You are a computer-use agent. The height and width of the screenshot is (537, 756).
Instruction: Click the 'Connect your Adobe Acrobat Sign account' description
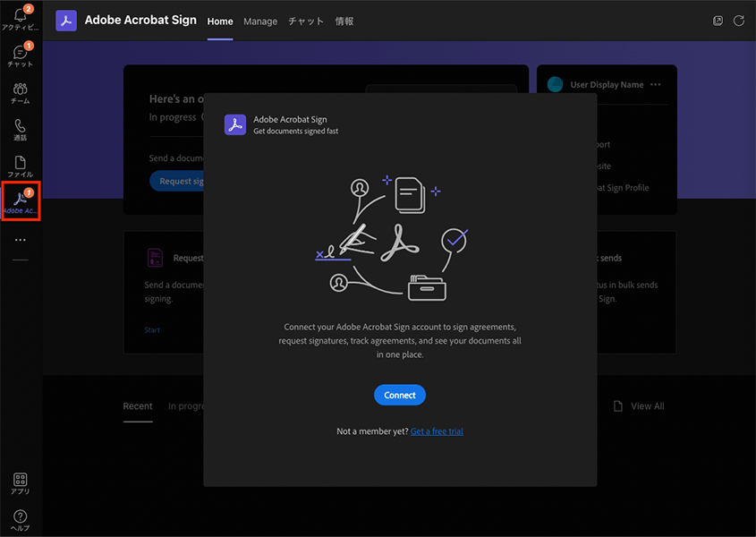click(x=400, y=341)
